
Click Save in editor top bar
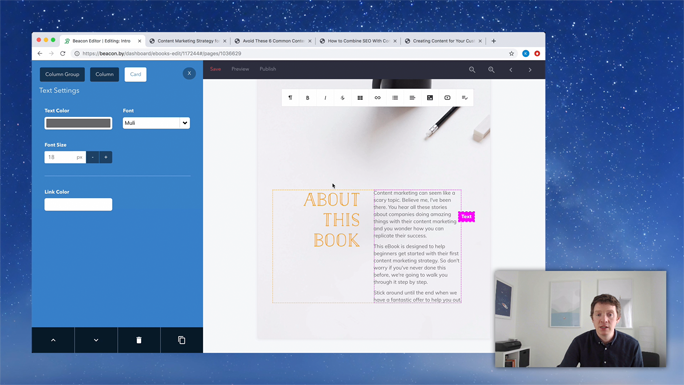[215, 69]
